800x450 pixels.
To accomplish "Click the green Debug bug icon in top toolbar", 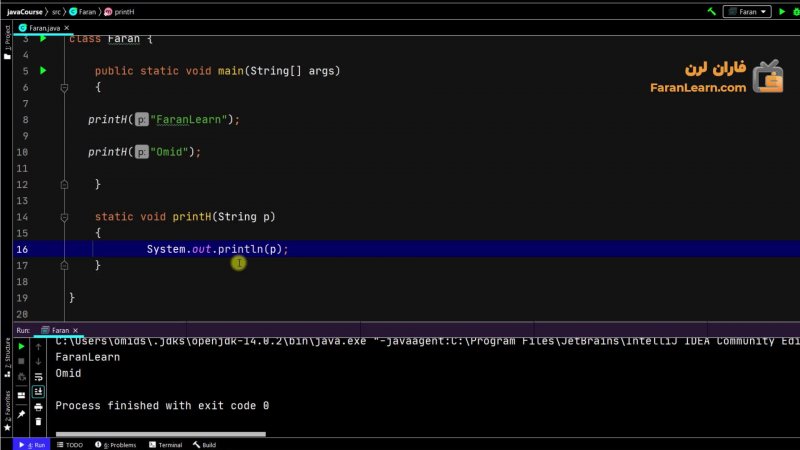I will [x=795, y=11].
